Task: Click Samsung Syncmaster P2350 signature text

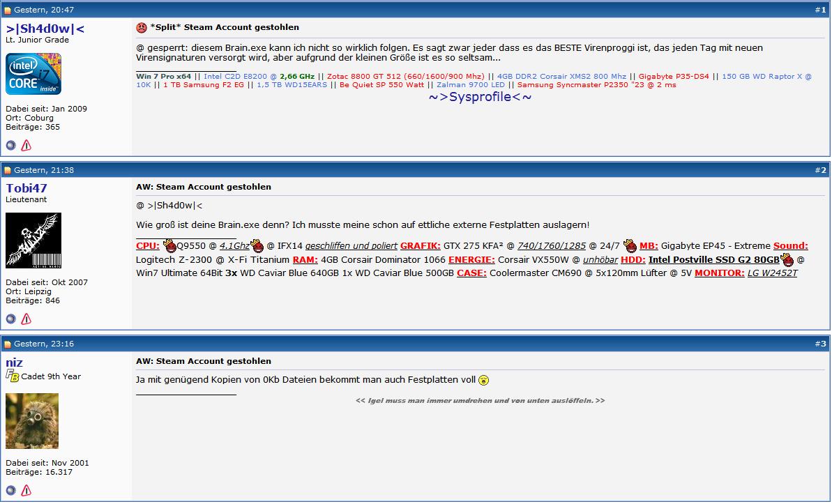Action: tap(597, 85)
